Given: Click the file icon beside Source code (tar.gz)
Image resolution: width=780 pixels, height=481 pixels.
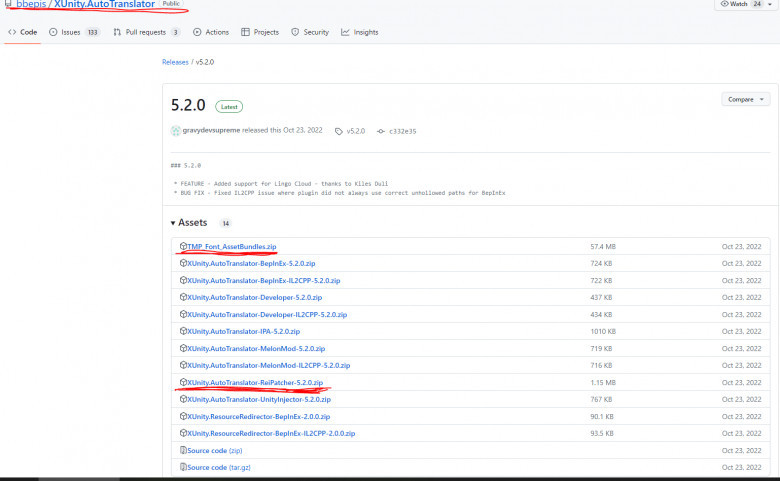Looking at the screenshot, I should click(x=183, y=467).
